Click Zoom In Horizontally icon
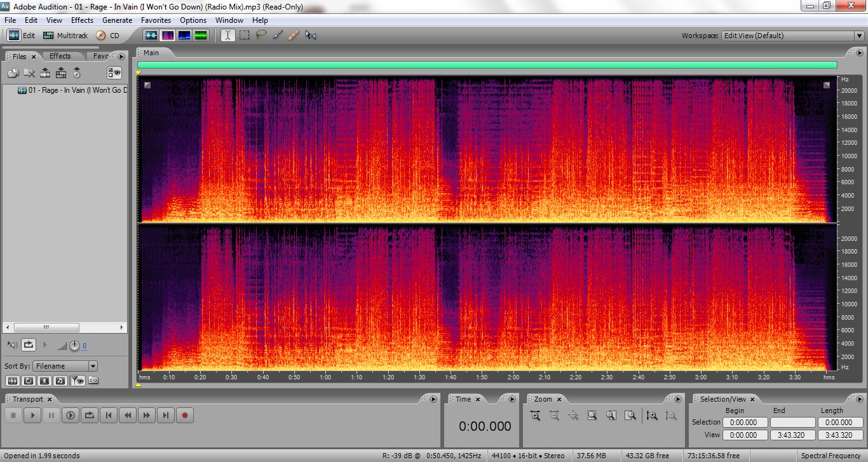The width and height of the screenshot is (868, 462). tap(535, 416)
